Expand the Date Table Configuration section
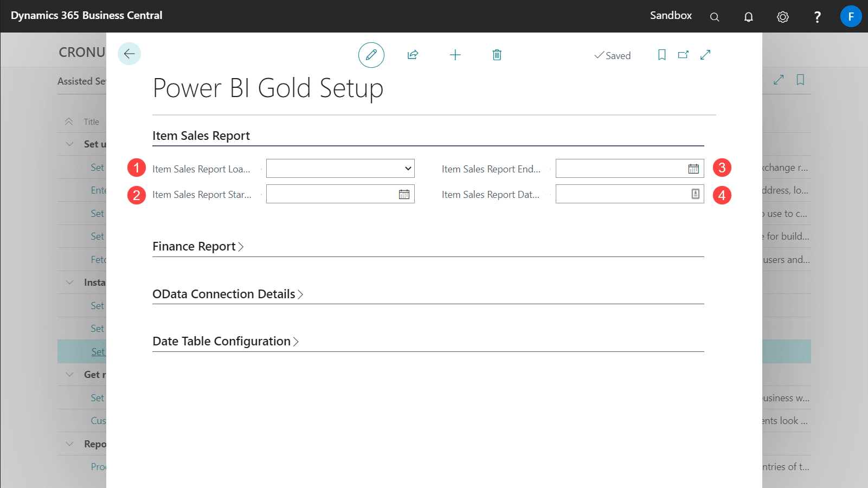 [226, 342]
